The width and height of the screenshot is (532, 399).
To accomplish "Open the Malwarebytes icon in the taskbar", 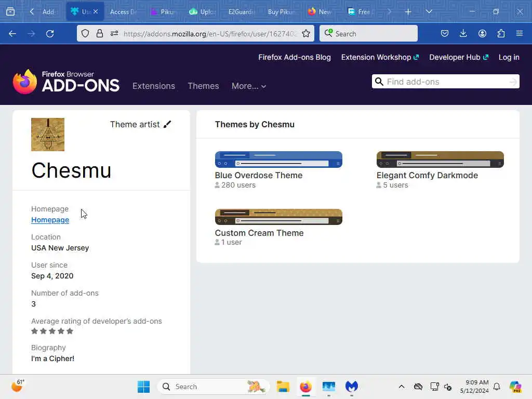I will click(352, 387).
